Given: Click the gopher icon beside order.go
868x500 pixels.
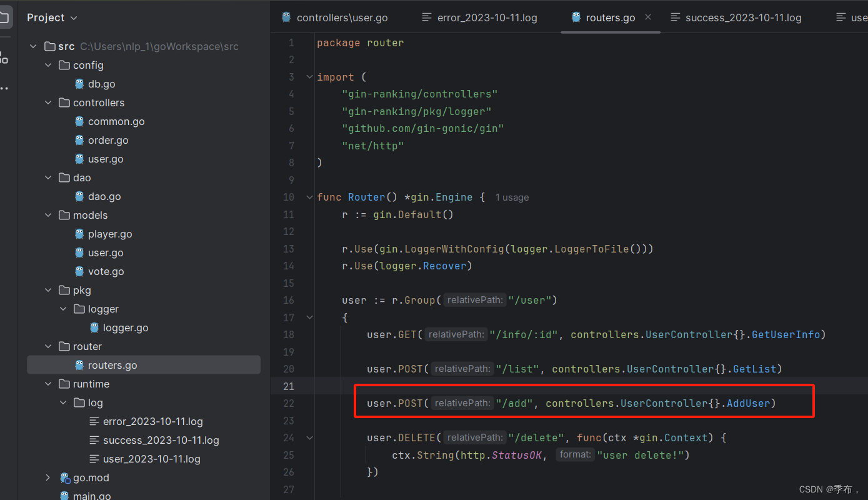Looking at the screenshot, I should [x=79, y=140].
